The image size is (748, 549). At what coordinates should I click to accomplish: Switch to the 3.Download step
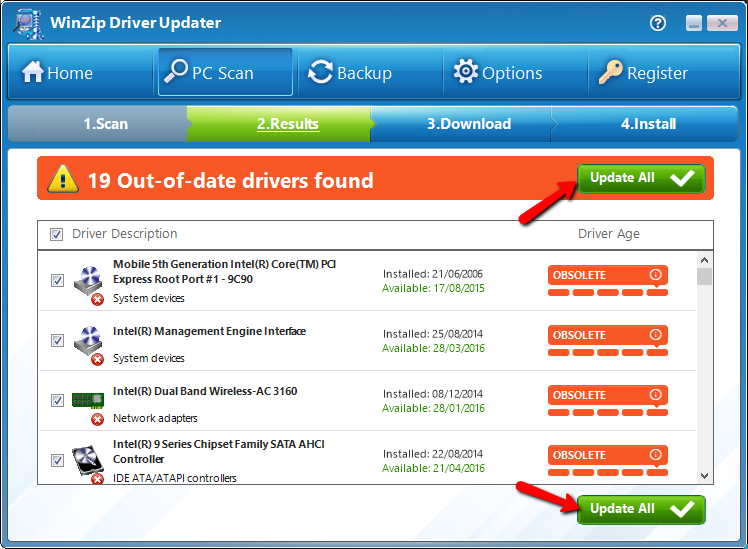[468, 124]
